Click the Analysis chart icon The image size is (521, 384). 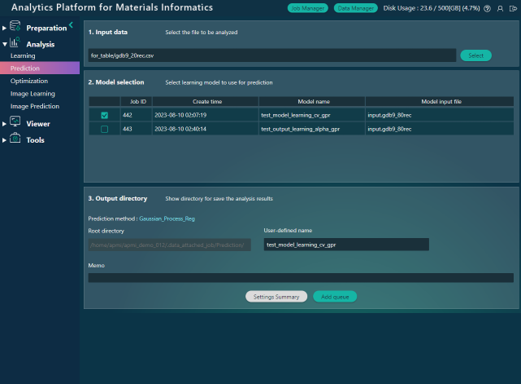tap(15, 42)
